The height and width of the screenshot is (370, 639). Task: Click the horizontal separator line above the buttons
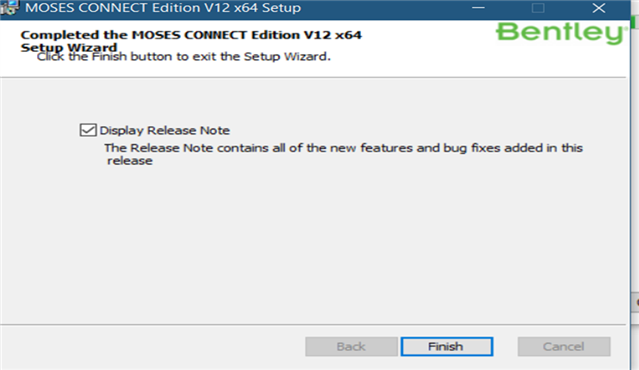[313, 325]
